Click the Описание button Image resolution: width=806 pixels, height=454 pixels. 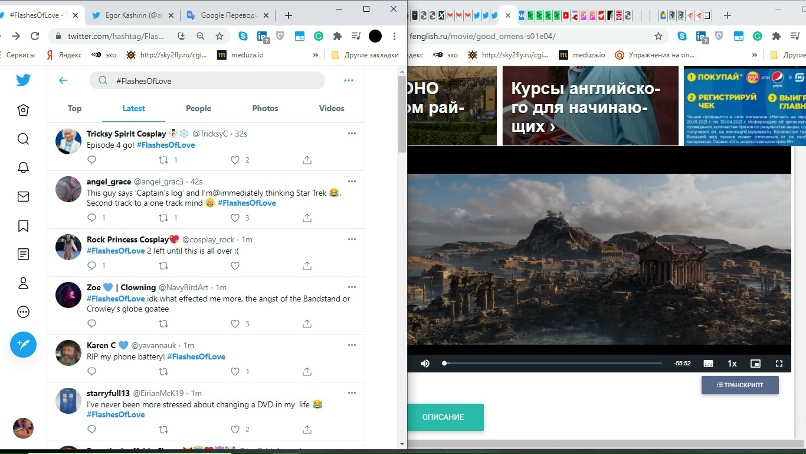pos(443,417)
